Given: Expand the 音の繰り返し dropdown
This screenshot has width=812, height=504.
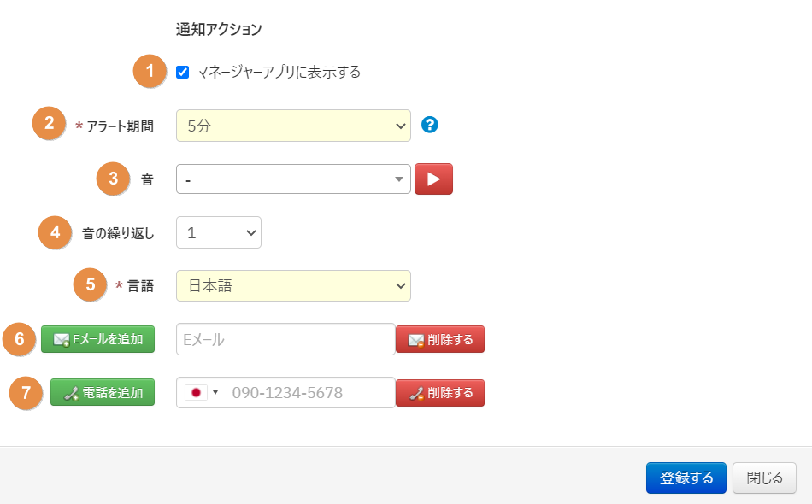Looking at the screenshot, I should pyautogui.click(x=218, y=232).
